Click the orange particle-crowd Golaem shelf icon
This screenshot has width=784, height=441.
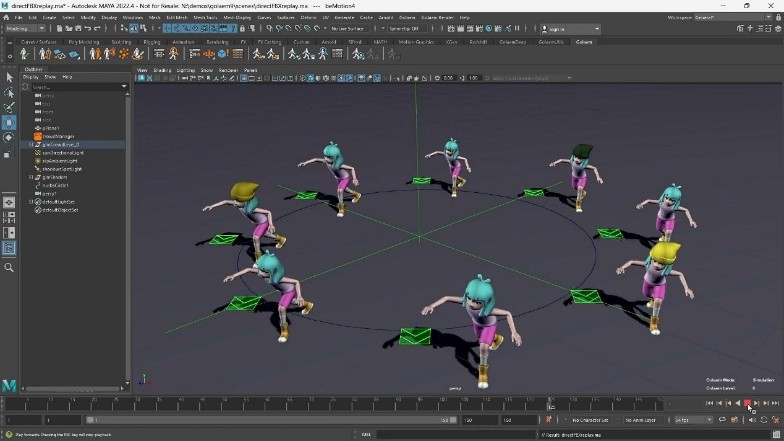[x=124, y=54]
